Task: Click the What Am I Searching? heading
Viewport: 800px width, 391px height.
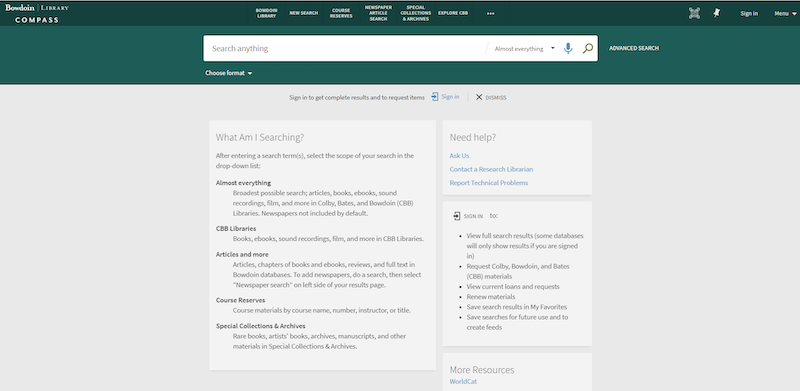Action: point(260,137)
